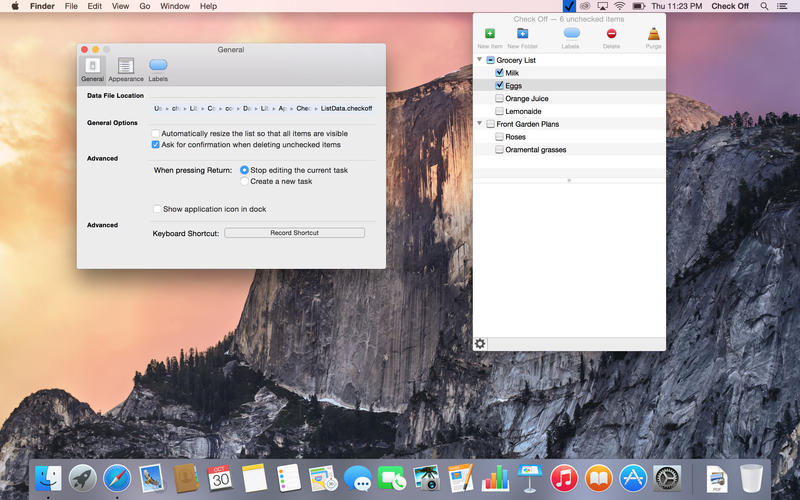Click the New Folder toolbar icon

[522, 34]
